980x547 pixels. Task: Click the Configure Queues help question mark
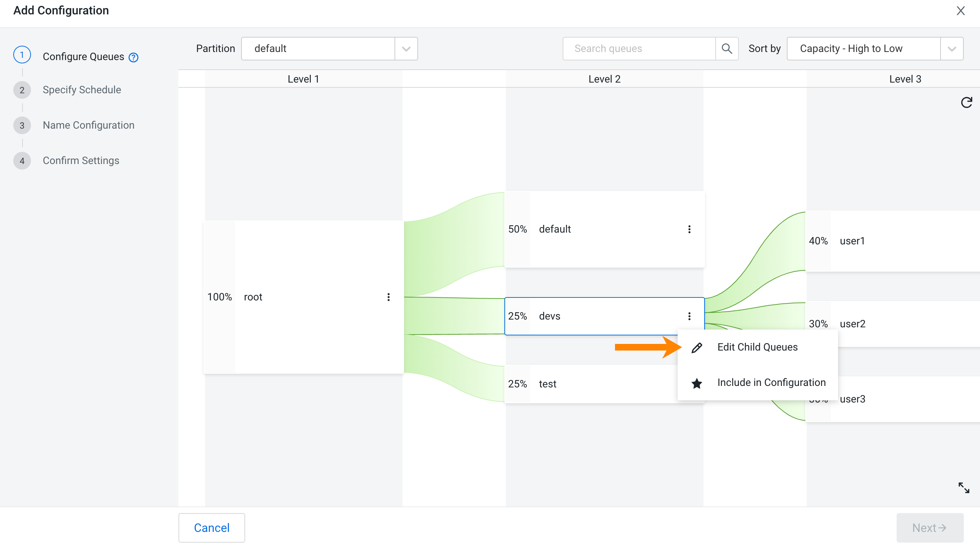click(133, 57)
